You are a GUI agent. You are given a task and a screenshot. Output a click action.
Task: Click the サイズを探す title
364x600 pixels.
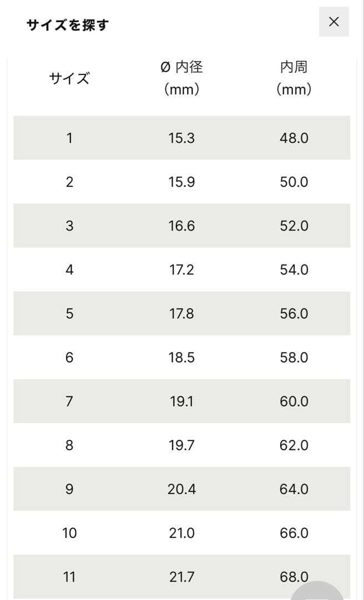(68, 25)
